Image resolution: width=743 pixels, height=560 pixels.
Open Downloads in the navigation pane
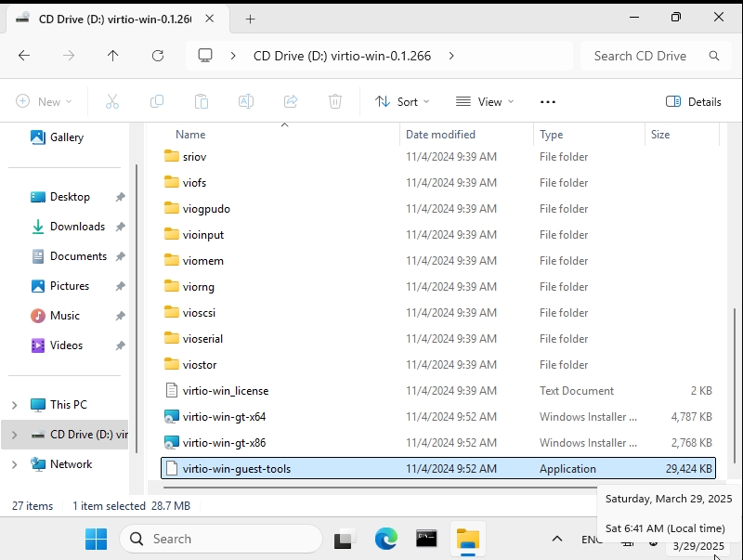pyautogui.click(x=68, y=227)
